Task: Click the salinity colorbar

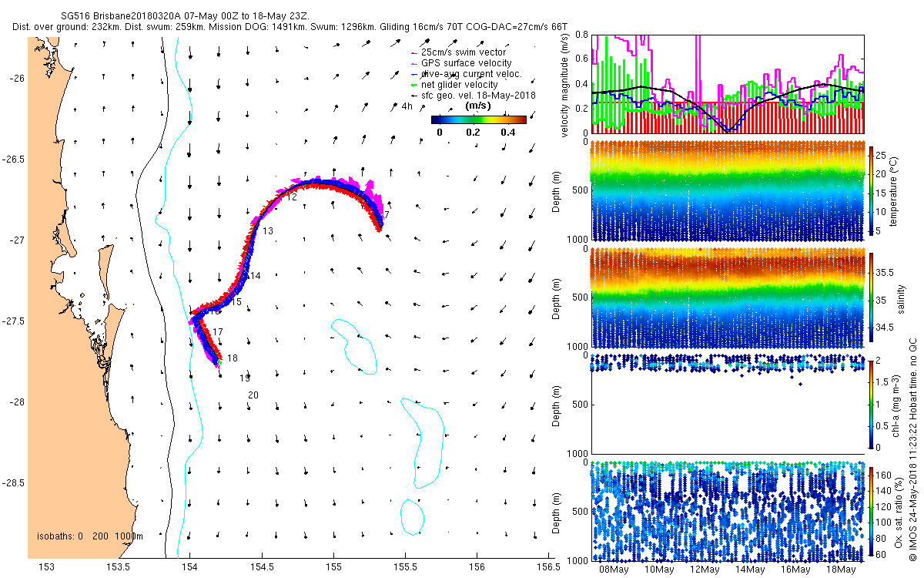Action: [x=871, y=297]
